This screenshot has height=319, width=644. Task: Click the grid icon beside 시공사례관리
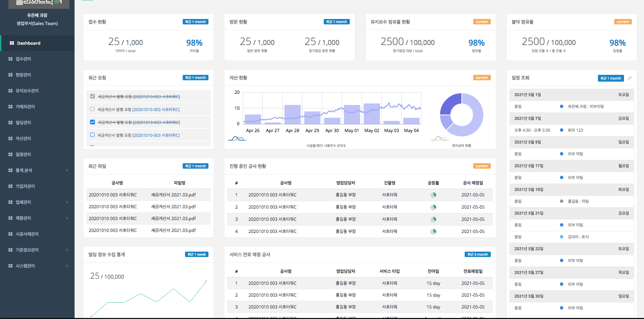point(10,234)
